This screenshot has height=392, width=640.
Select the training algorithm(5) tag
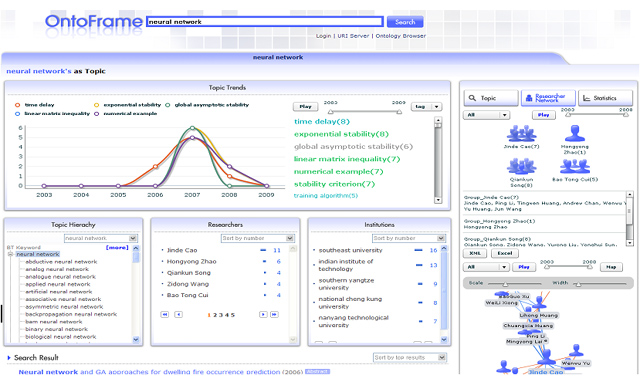(326, 196)
